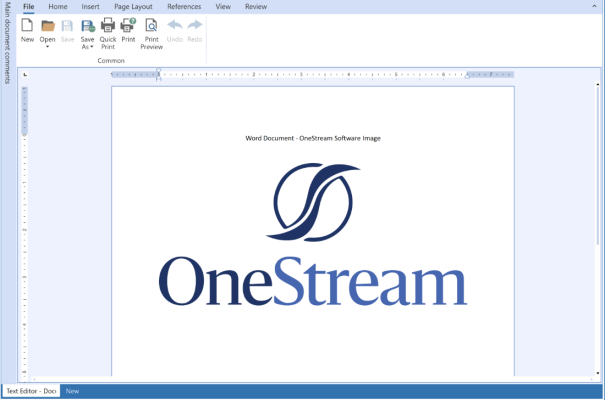The height and width of the screenshot is (400, 605).
Task: Click the Undo arrow icon
Action: pyautogui.click(x=175, y=26)
